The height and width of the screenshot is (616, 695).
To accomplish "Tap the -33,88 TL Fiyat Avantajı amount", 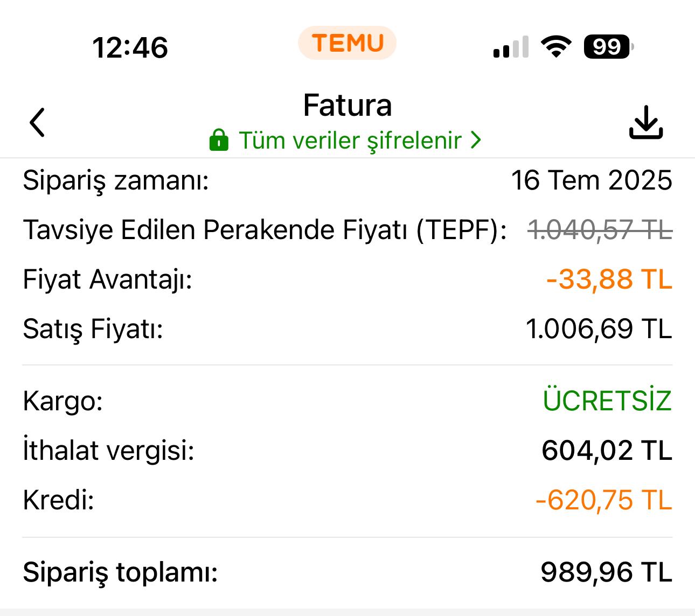I will [609, 279].
